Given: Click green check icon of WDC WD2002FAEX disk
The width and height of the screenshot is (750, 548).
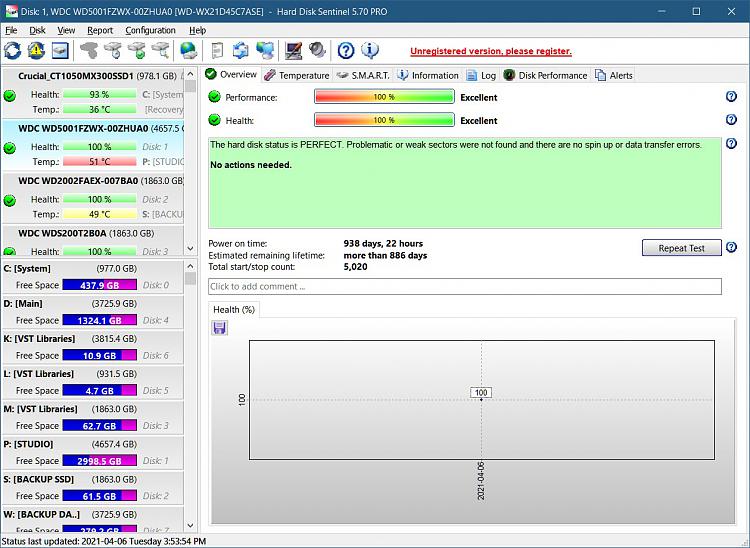Looking at the screenshot, I should click(10, 201).
